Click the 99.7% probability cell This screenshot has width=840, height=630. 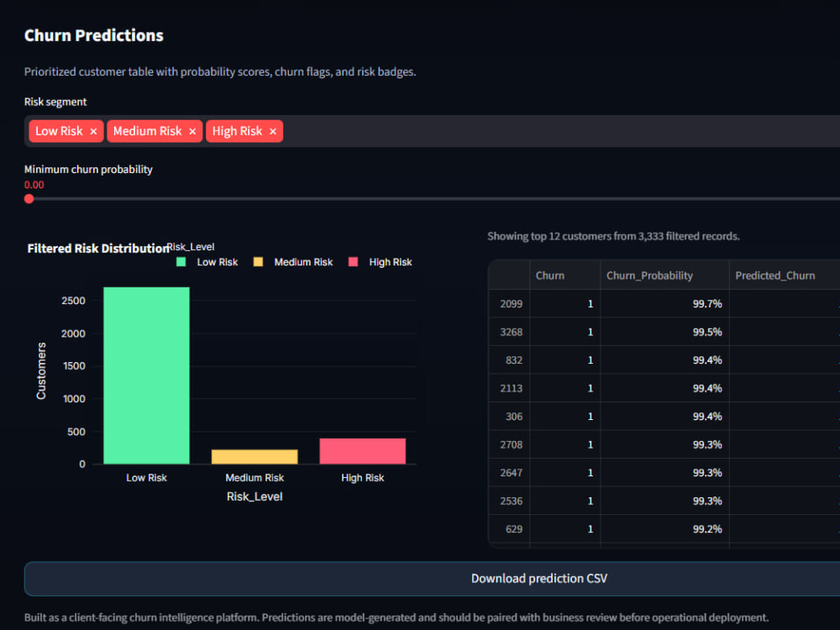[664, 304]
